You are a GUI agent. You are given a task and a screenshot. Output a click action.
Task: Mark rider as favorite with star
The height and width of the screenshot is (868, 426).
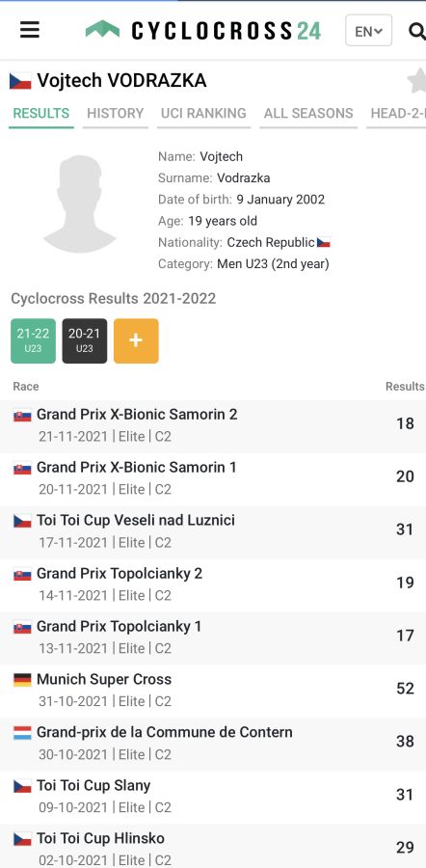click(417, 81)
